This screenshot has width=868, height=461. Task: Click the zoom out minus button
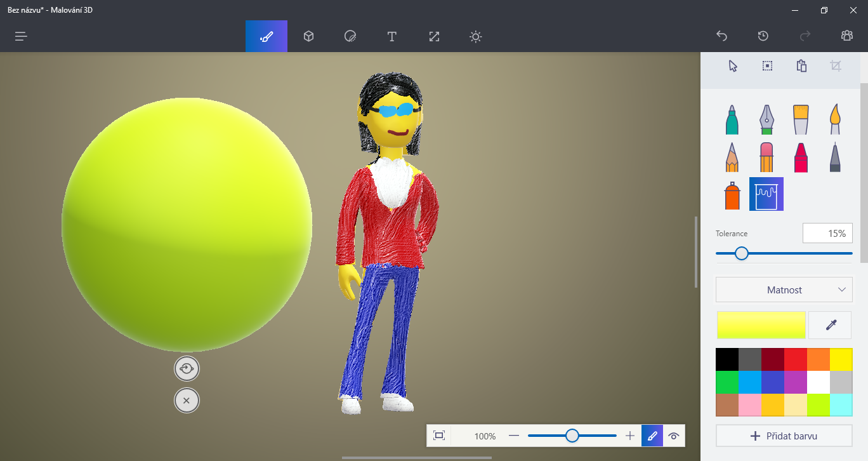click(x=514, y=436)
